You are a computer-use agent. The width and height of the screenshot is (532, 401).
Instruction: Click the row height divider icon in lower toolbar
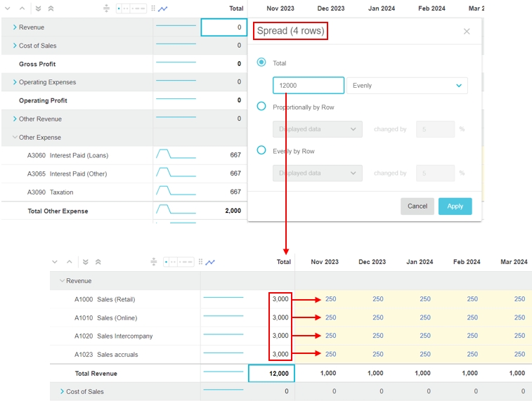pyautogui.click(x=153, y=262)
